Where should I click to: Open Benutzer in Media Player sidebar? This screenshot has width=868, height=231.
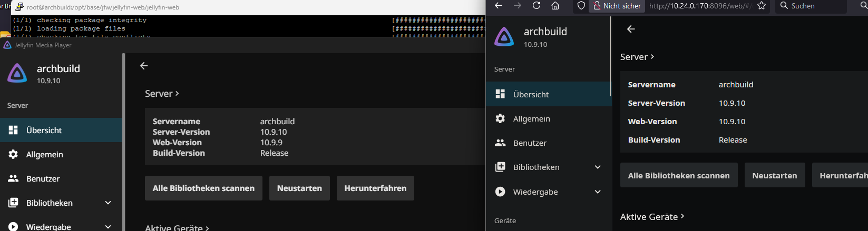tap(43, 179)
